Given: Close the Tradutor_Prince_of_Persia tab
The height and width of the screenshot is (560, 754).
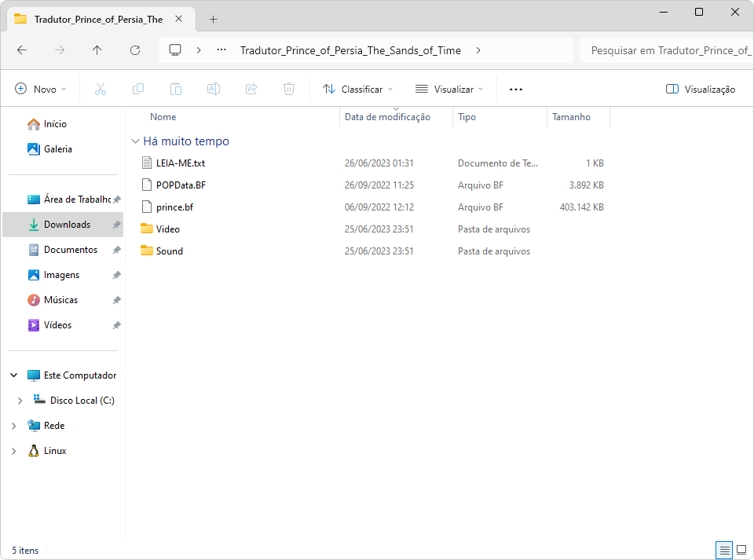Looking at the screenshot, I should pos(179,19).
